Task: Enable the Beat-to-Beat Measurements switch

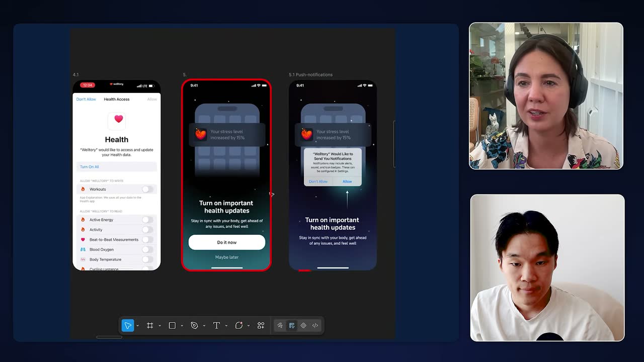Action: tap(147, 240)
